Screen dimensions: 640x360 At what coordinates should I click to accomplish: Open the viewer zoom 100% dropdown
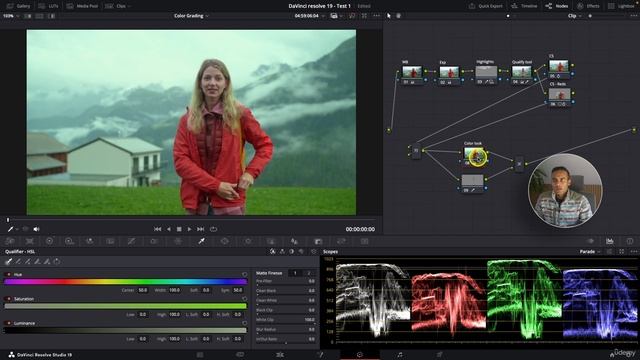click(x=11, y=16)
